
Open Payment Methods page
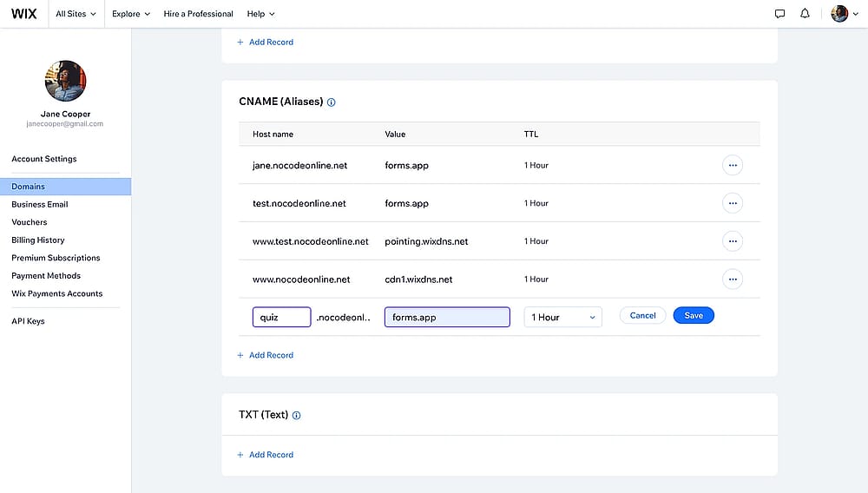46,275
